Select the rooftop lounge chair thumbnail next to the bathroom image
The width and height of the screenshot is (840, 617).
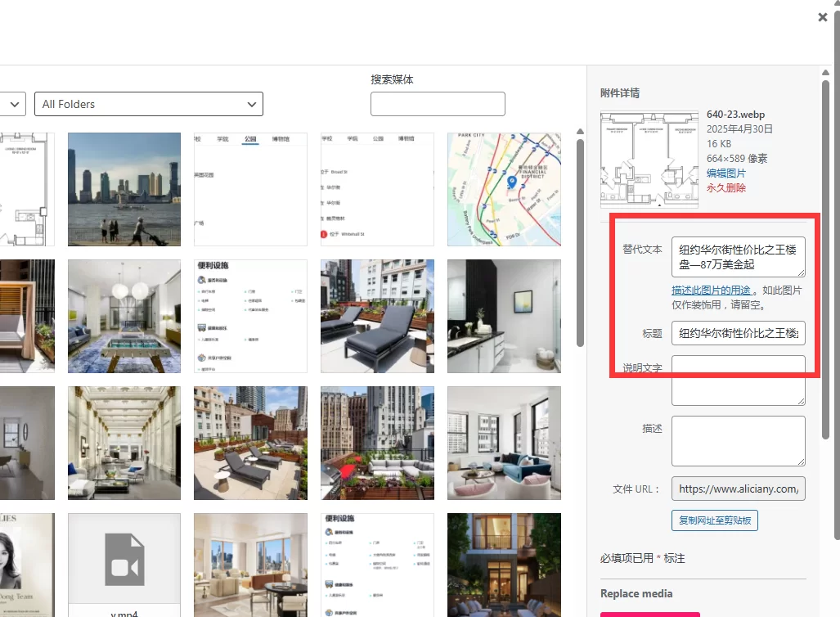pos(377,316)
